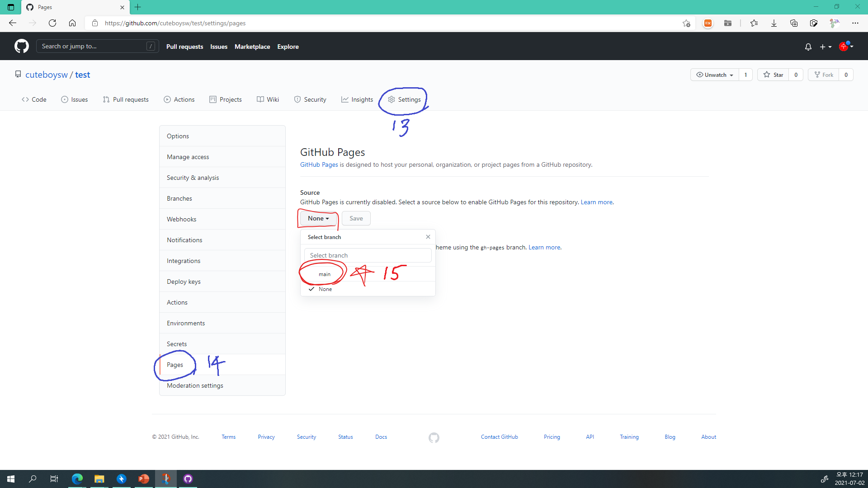Open Windows taskbar search
The height and width of the screenshot is (488, 868).
[33, 479]
